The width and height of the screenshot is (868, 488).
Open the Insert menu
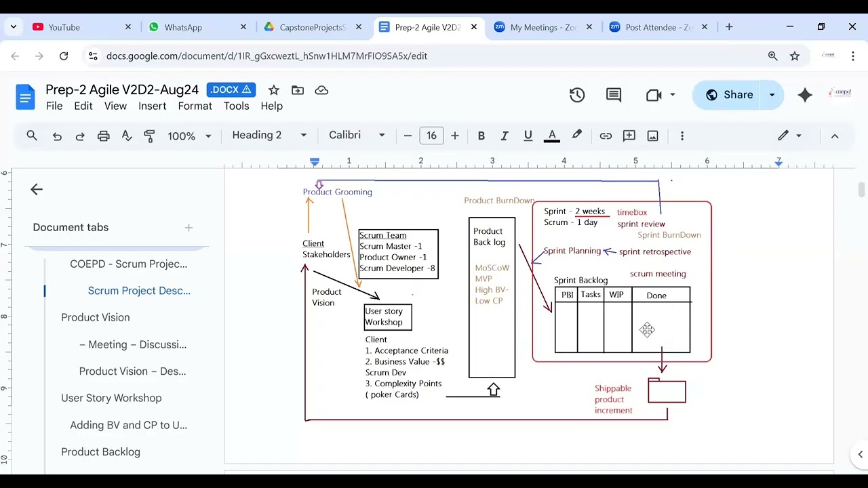click(152, 106)
